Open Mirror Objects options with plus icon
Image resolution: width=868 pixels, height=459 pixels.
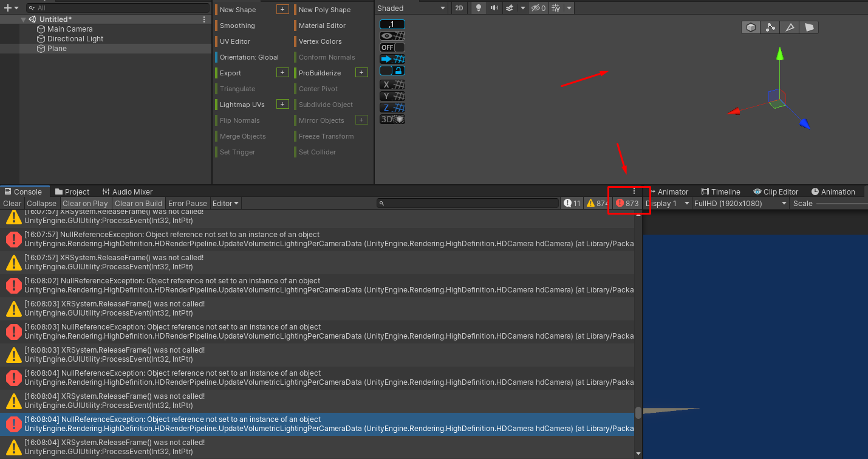(361, 120)
